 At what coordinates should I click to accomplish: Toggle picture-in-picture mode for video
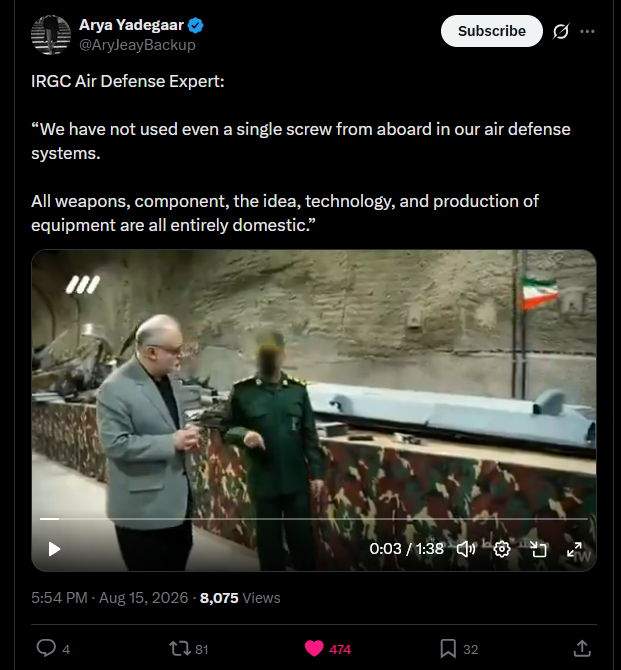pyautogui.click(x=538, y=549)
